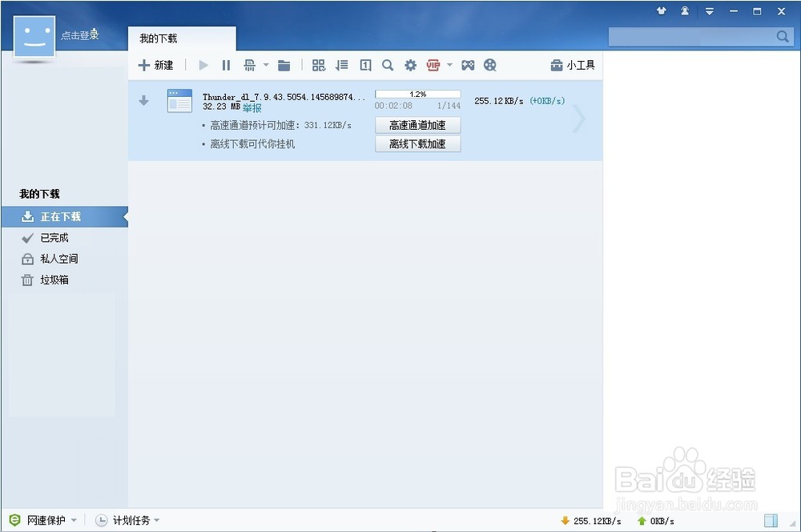The width and height of the screenshot is (801, 532).
Task: Click the 高速通道加速 button
Action: (x=418, y=125)
